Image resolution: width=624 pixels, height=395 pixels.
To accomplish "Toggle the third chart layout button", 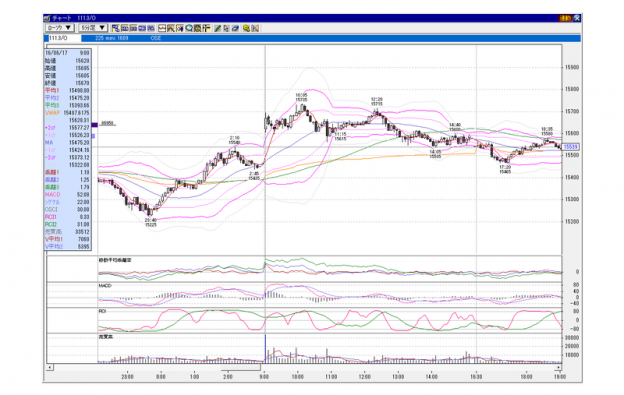I will pos(133,28).
